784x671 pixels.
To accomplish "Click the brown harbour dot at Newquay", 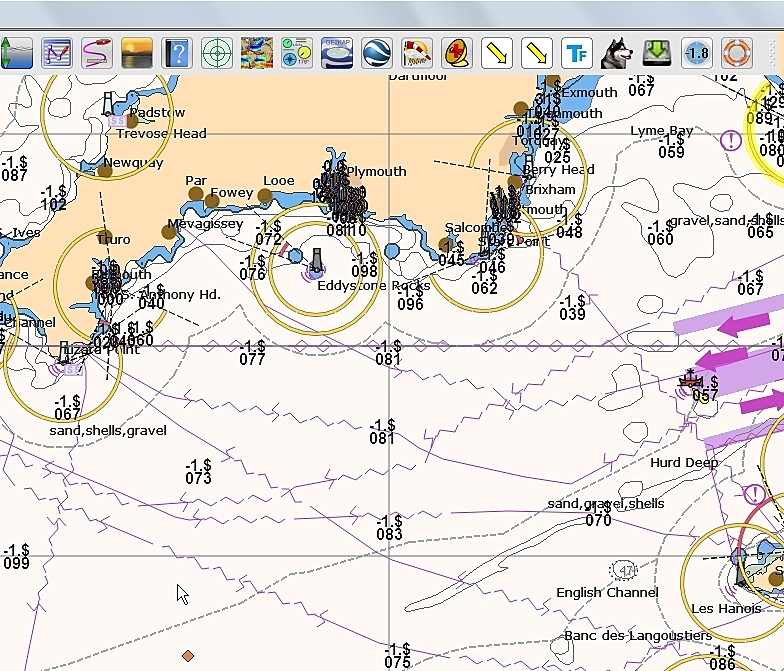I will tap(104, 172).
